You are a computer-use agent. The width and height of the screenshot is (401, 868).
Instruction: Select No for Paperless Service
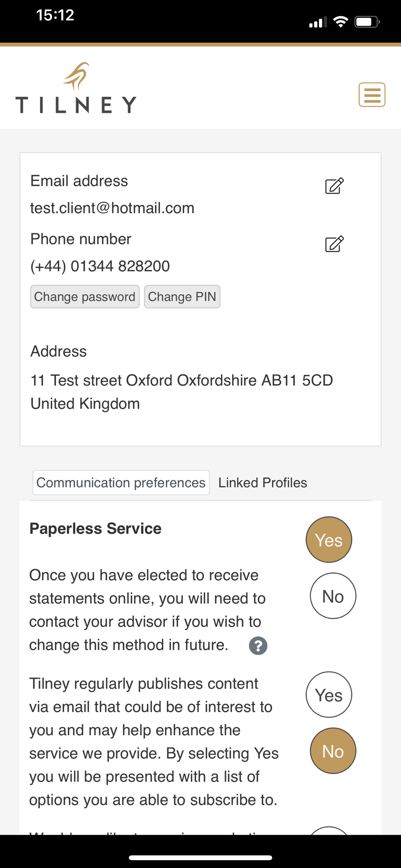(333, 596)
